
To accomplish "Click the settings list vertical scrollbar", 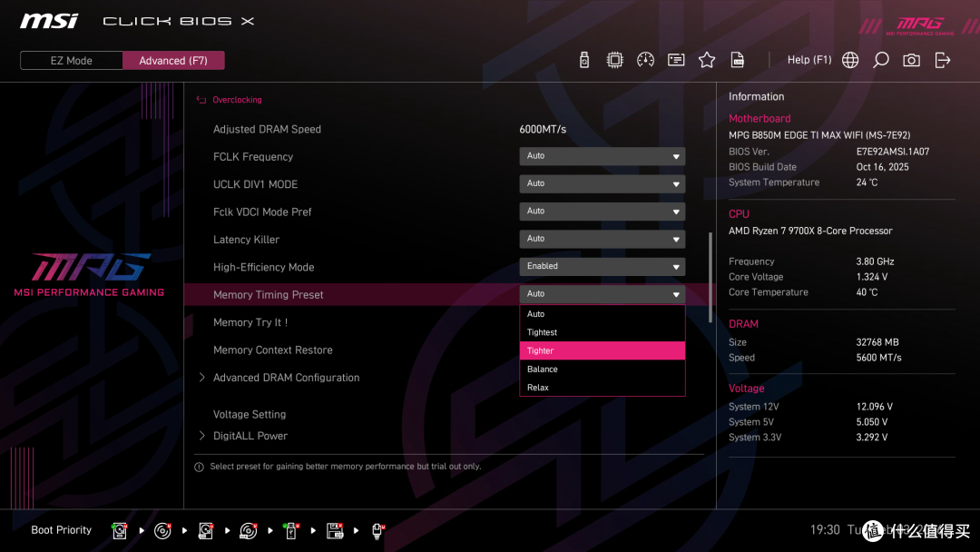I will tap(710, 278).
